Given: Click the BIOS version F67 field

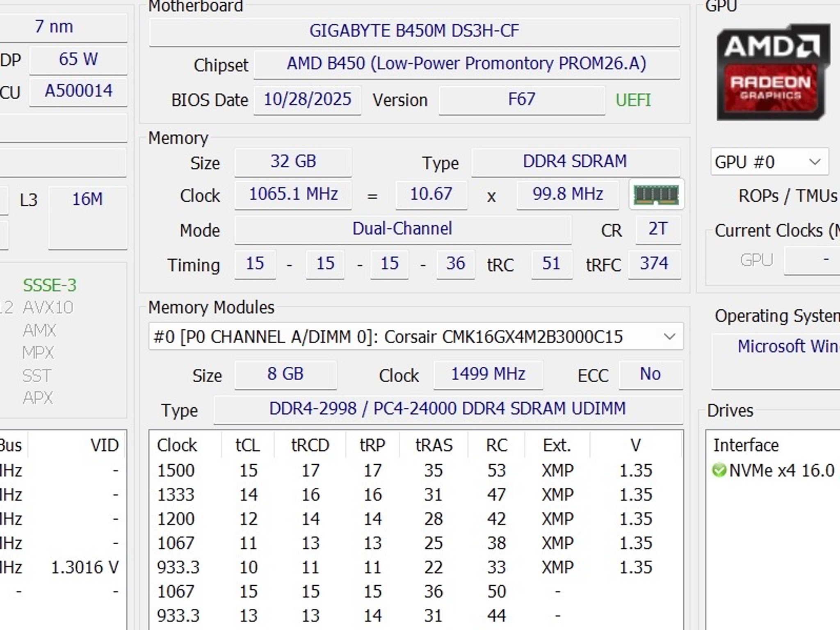Looking at the screenshot, I should pos(522,100).
